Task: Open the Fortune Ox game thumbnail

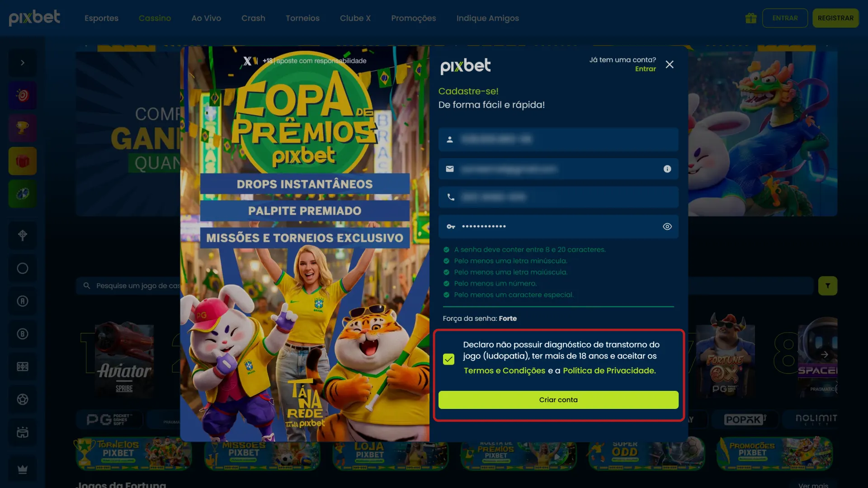Action: [726, 357]
